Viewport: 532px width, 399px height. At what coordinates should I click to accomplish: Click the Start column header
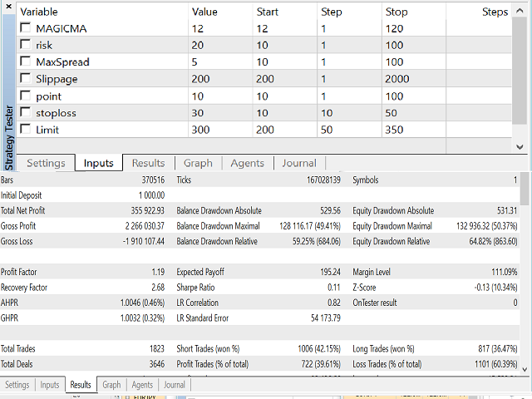click(284, 12)
